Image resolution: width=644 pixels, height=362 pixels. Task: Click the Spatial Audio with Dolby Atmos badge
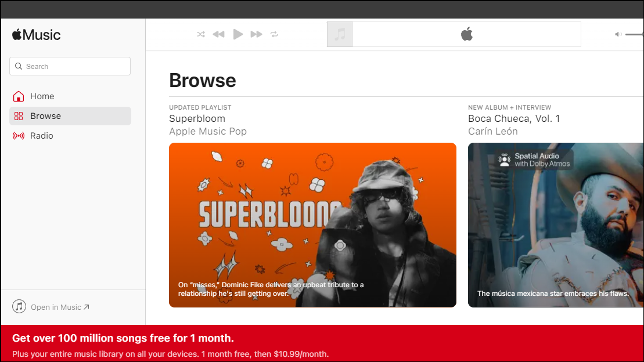[x=534, y=160]
